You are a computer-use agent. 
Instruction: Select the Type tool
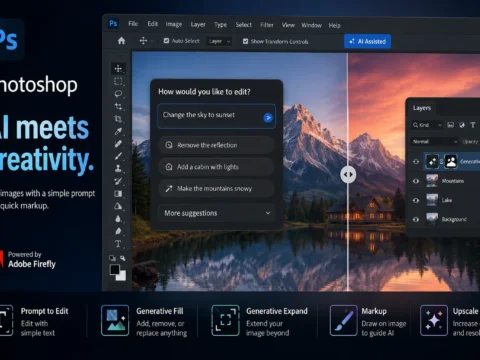coord(118,244)
